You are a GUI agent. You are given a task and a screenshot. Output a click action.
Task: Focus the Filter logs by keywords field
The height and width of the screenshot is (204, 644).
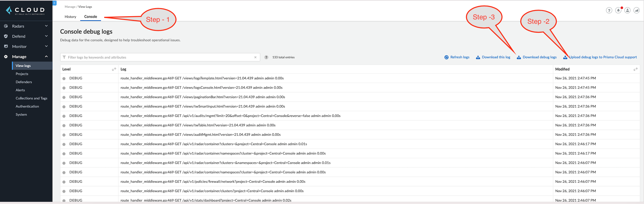pos(160,57)
